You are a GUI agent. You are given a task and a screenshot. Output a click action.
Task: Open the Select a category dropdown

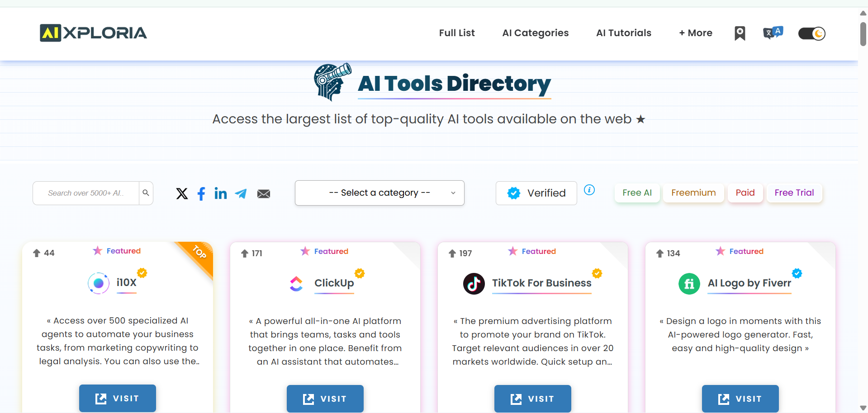(x=379, y=193)
